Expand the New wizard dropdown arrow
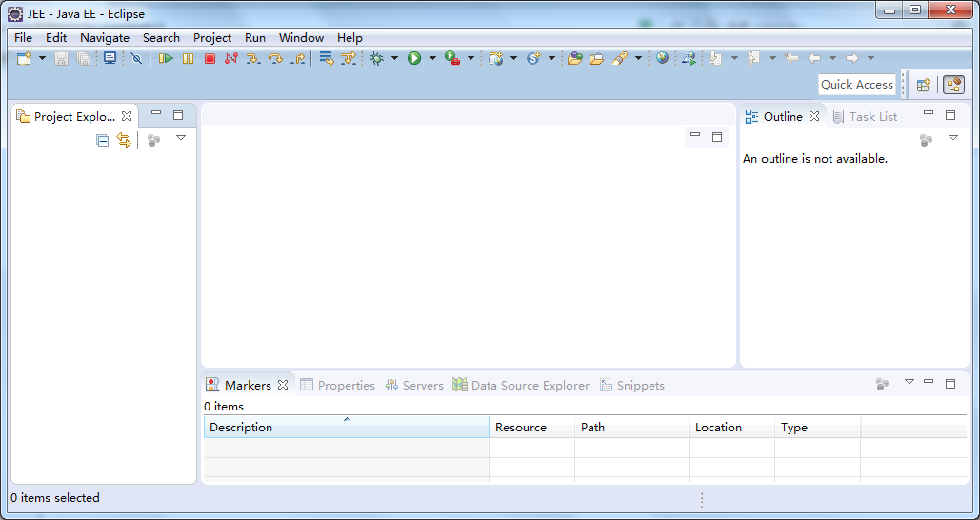 [x=42, y=59]
